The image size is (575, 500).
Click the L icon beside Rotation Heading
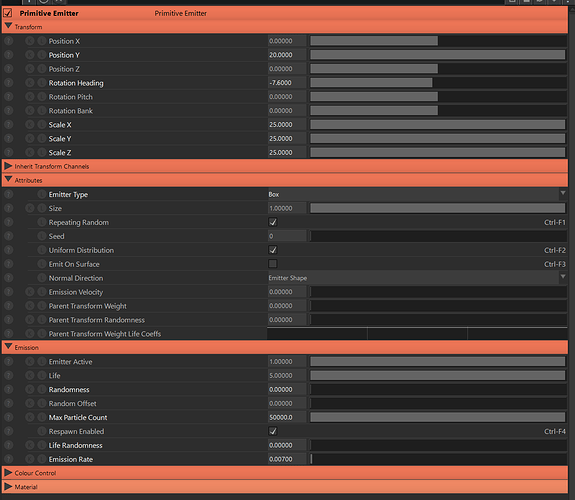[x=42, y=83]
